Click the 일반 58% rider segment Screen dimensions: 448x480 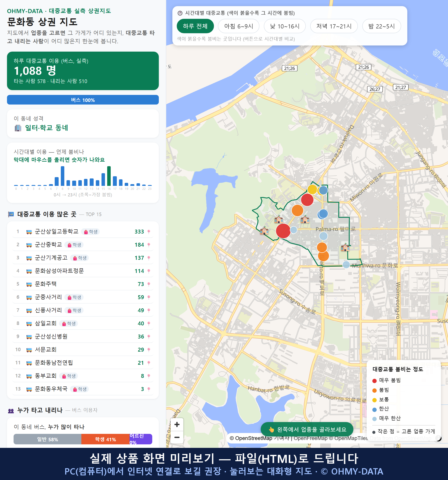point(47,439)
